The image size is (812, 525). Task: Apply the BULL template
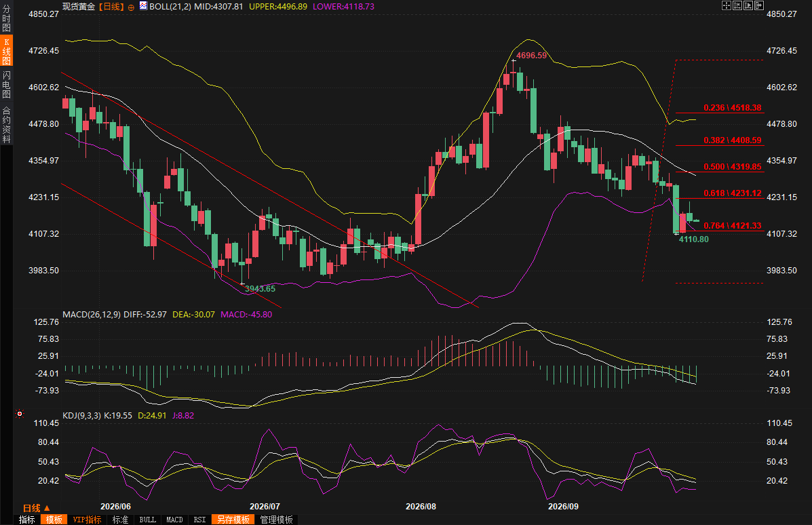point(148,520)
